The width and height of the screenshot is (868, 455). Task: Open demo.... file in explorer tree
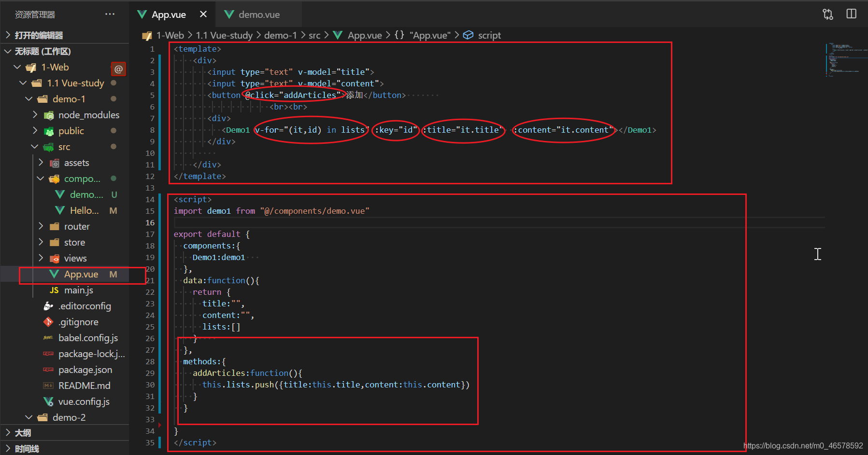pos(86,194)
